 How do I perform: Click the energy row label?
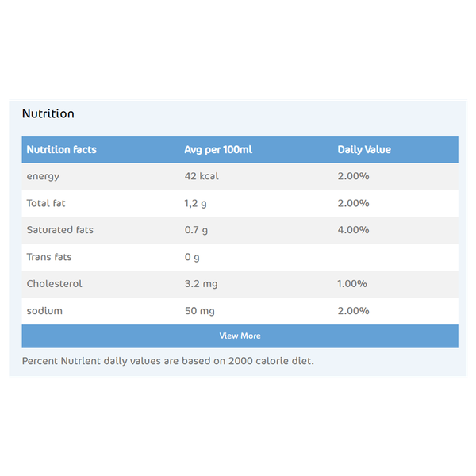[43, 176]
